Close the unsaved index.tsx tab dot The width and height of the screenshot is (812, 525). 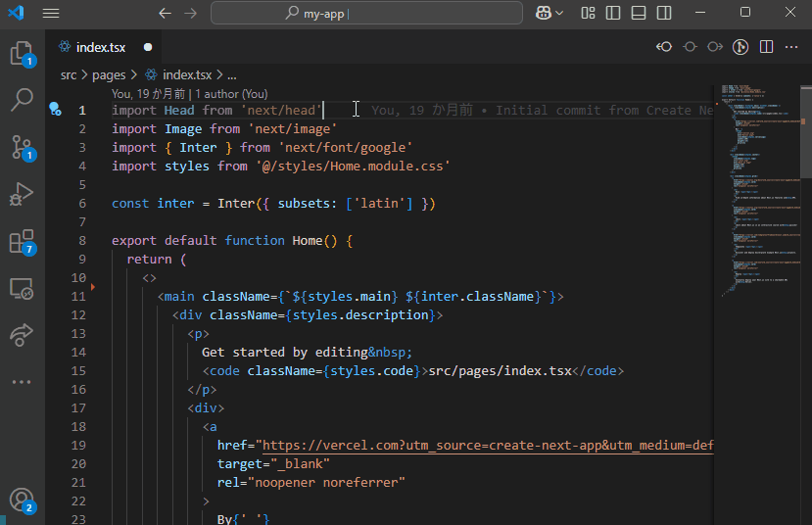148,47
